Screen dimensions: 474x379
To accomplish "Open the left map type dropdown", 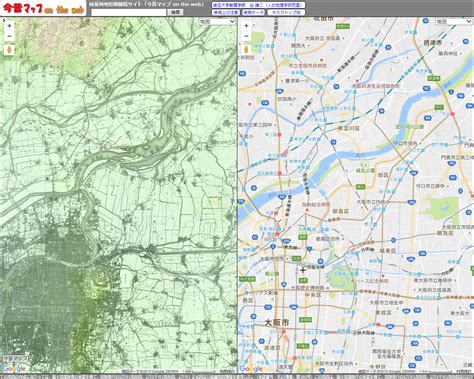I will (x=217, y=22).
